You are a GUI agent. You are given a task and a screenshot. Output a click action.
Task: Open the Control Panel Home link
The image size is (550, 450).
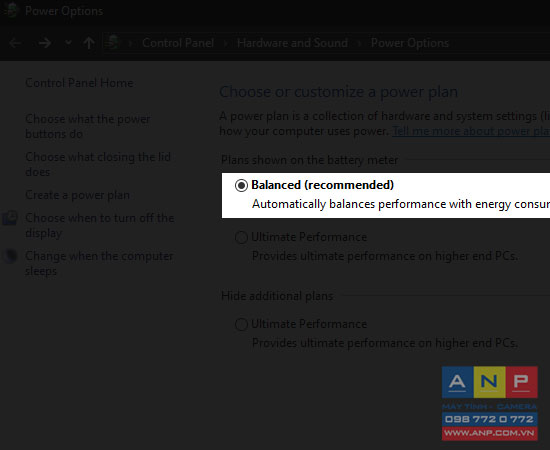79,83
